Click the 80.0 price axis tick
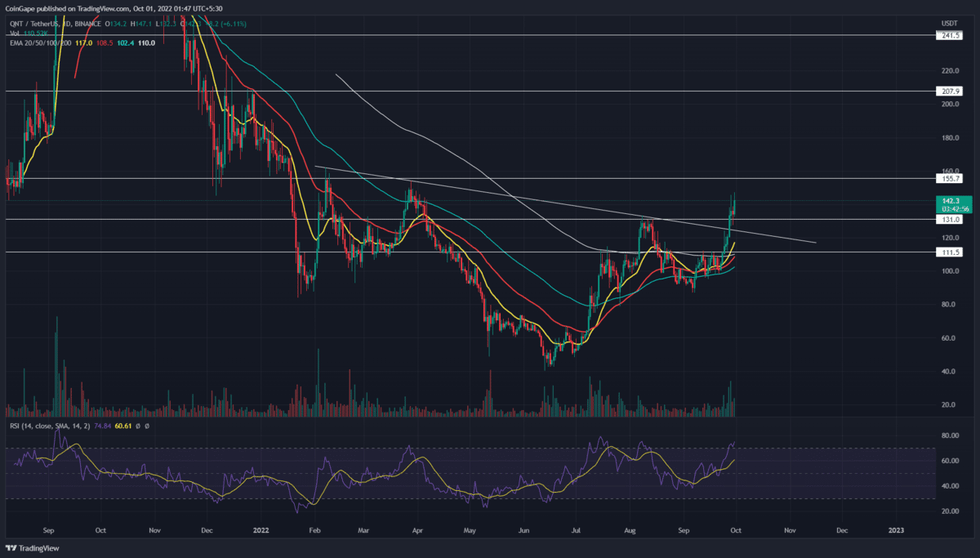The height and width of the screenshot is (558, 980). click(x=947, y=305)
